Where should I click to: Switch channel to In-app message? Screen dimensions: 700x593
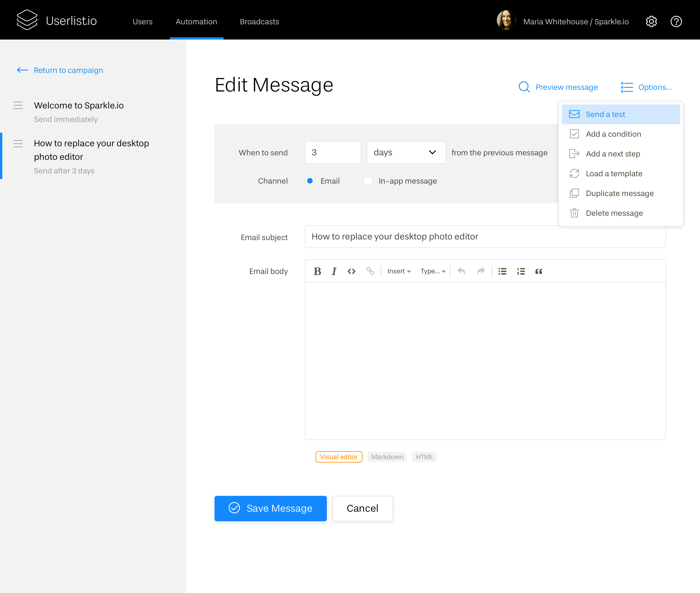[368, 180]
